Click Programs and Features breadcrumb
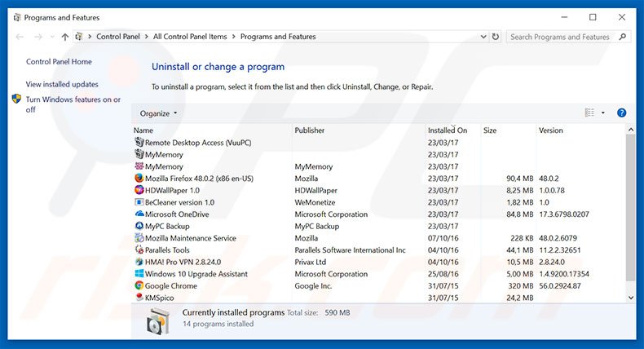Viewport: 644px width, 349px height. click(278, 37)
